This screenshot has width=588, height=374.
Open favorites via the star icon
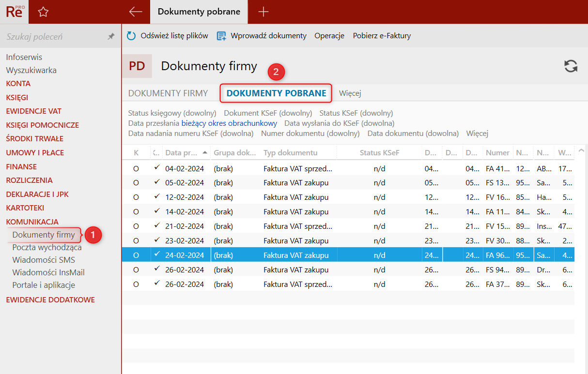pos(43,12)
